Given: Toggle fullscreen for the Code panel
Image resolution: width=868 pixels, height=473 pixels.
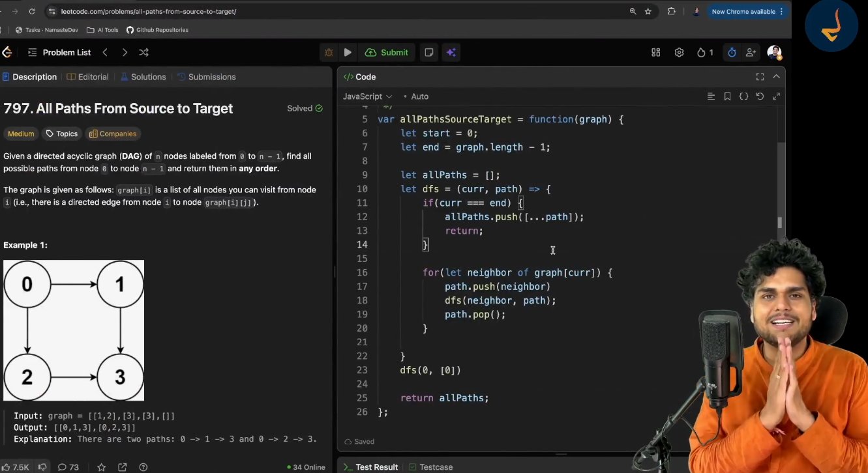Looking at the screenshot, I should pyautogui.click(x=760, y=77).
